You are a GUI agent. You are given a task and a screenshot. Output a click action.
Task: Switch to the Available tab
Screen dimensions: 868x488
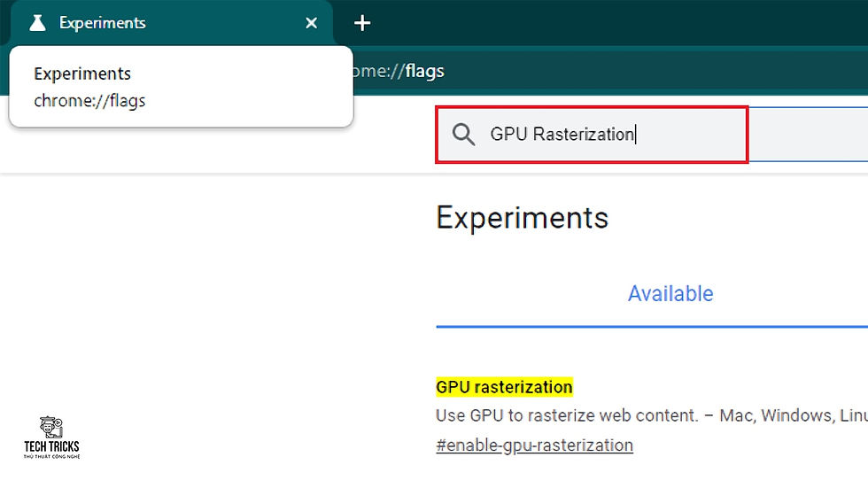(670, 293)
